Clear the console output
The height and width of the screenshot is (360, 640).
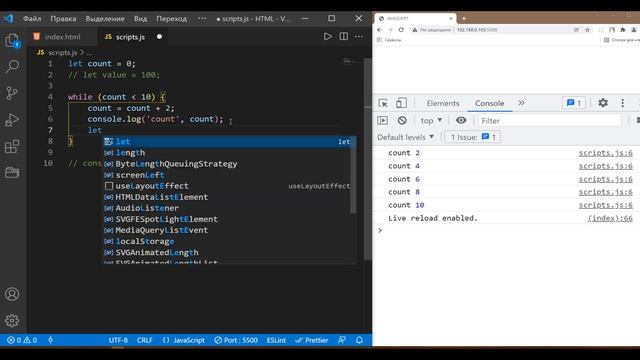coord(402,120)
